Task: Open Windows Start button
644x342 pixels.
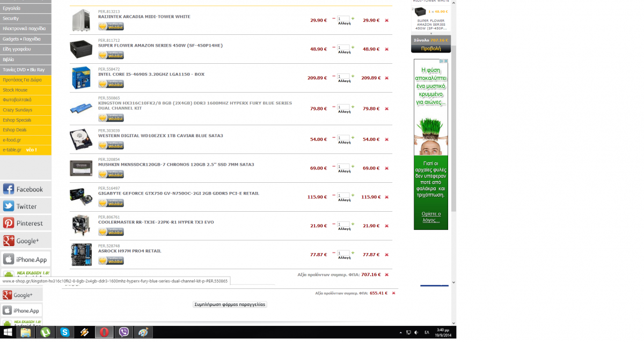Action: coord(8,332)
